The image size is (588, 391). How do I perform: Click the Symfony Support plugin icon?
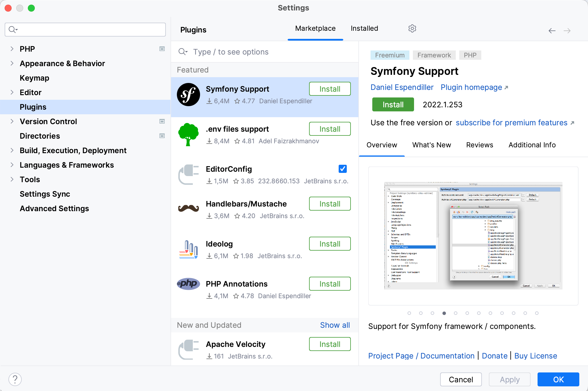188,94
